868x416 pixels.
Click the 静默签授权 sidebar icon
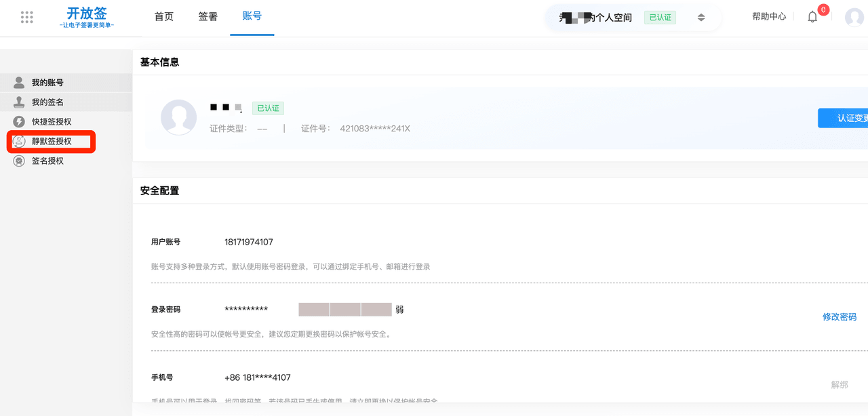(x=19, y=142)
